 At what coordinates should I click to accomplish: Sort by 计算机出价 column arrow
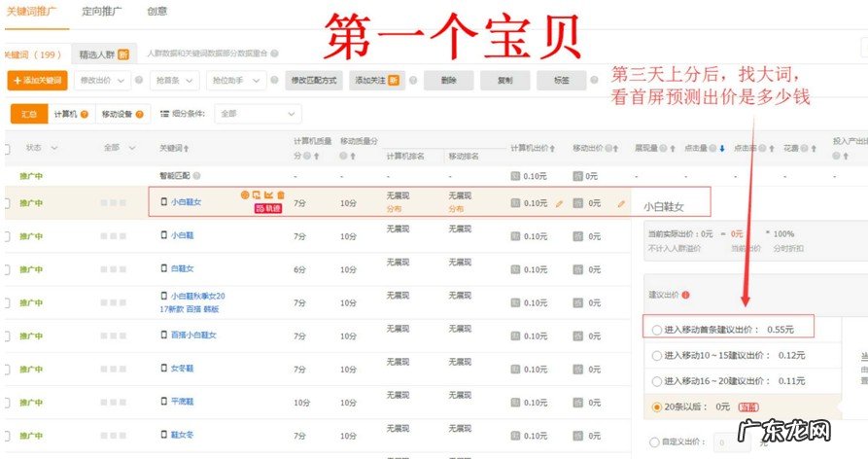point(552,149)
